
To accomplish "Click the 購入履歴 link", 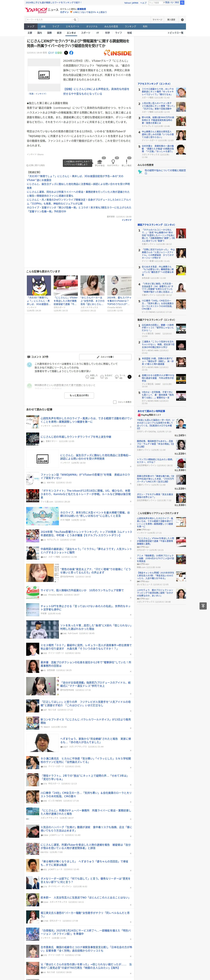I will pos(171,19).
